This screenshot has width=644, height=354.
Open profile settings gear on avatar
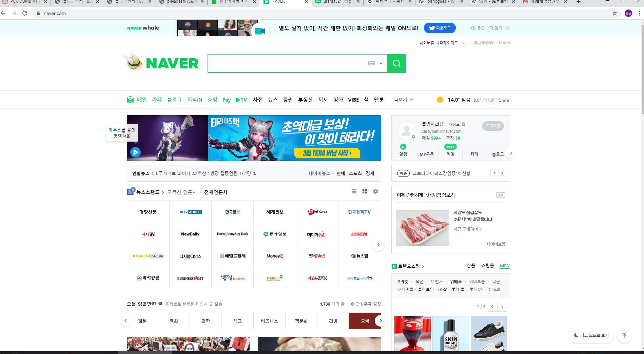(413, 137)
